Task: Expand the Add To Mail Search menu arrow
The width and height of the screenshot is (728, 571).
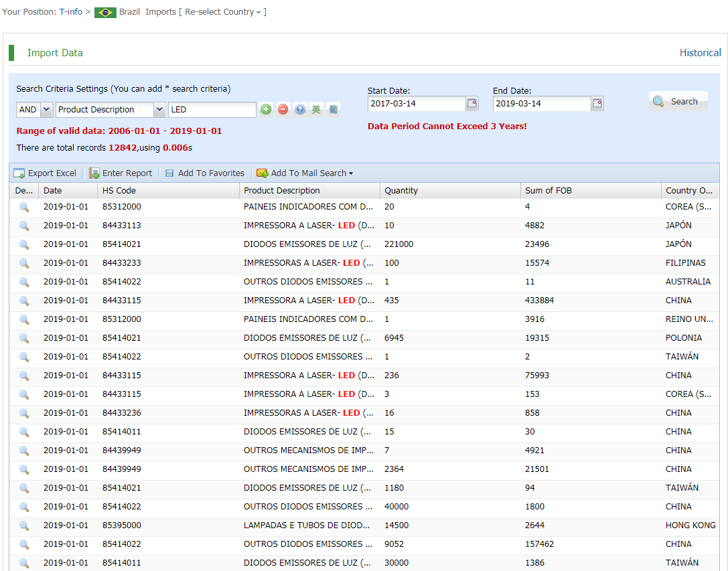Action: click(x=351, y=173)
